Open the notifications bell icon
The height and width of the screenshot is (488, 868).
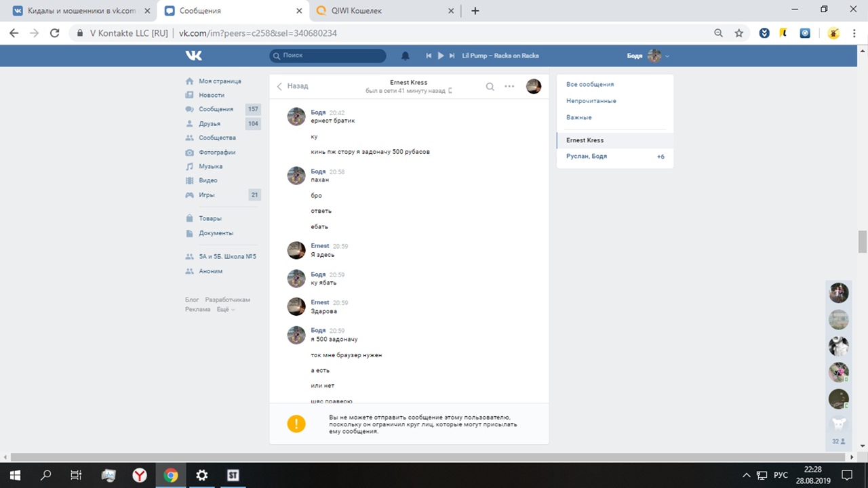click(x=406, y=56)
